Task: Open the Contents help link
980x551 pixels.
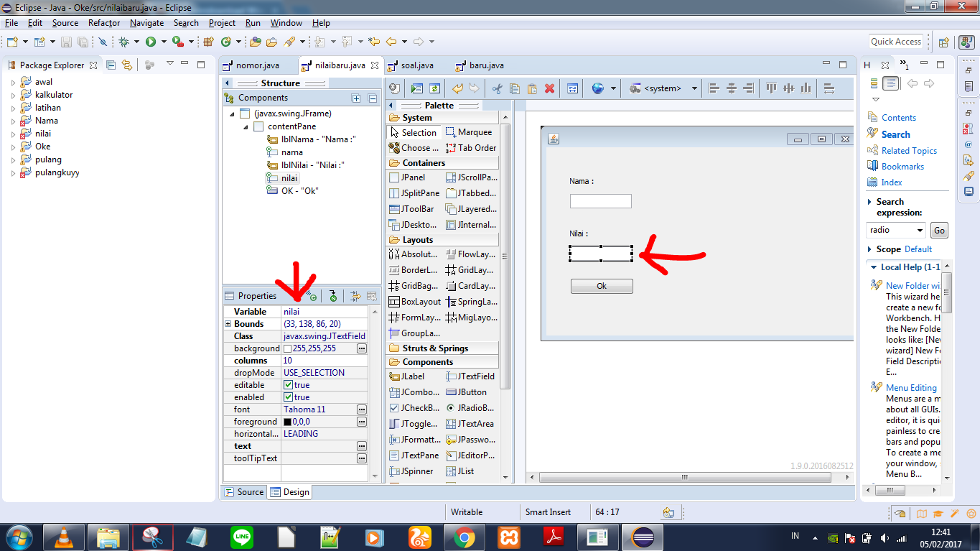Action: pos(899,118)
